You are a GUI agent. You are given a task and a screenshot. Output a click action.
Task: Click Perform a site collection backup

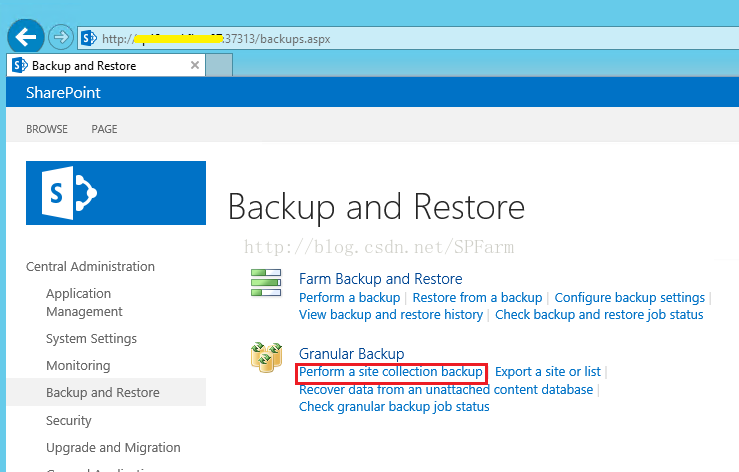point(391,372)
